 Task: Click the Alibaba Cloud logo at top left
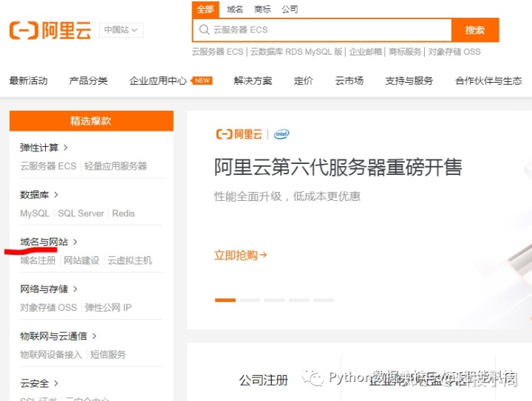coord(50,30)
